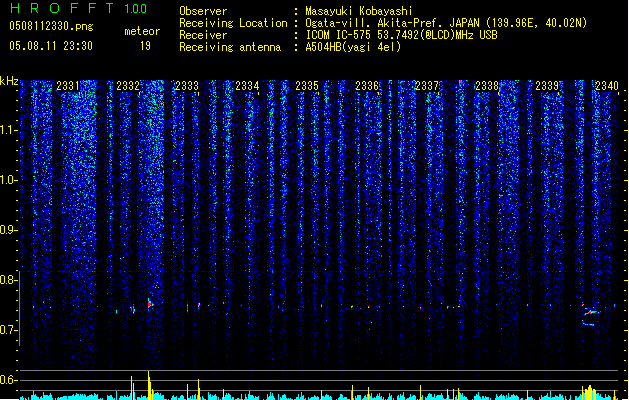Click observer name Masayuki Kobayashi
This screenshot has width=629, height=400.
359,11
